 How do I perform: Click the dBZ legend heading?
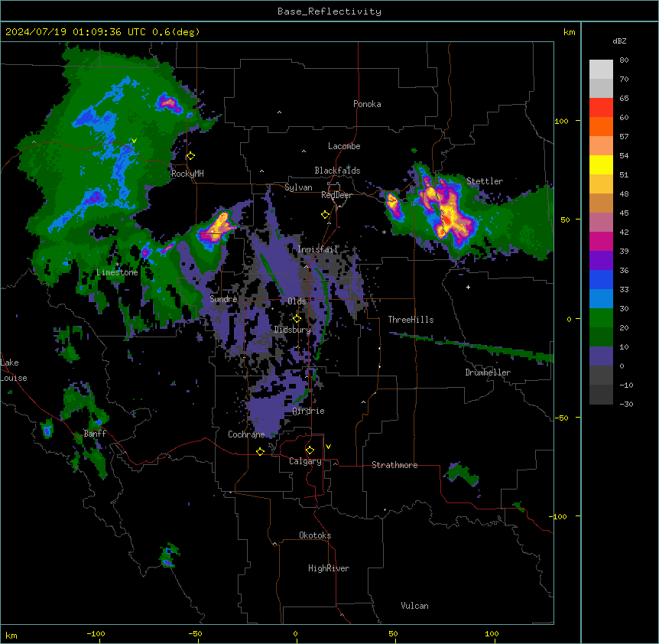(x=619, y=41)
